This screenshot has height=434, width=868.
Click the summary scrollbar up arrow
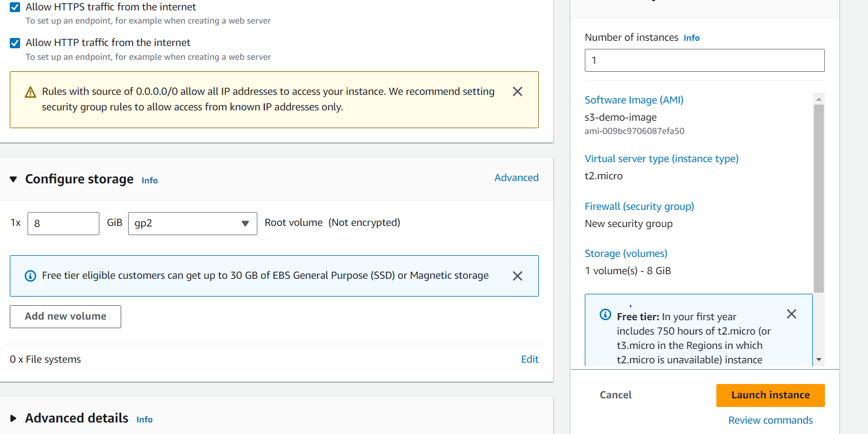(819, 99)
